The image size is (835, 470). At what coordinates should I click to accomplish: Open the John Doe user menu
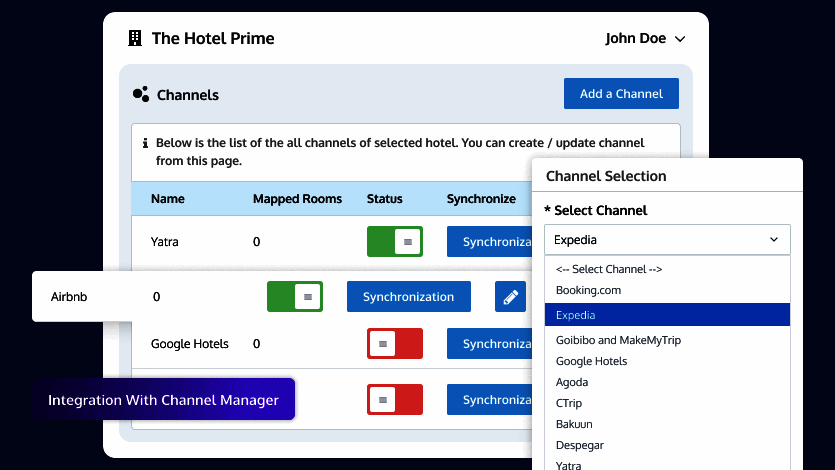click(x=645, y=39)
